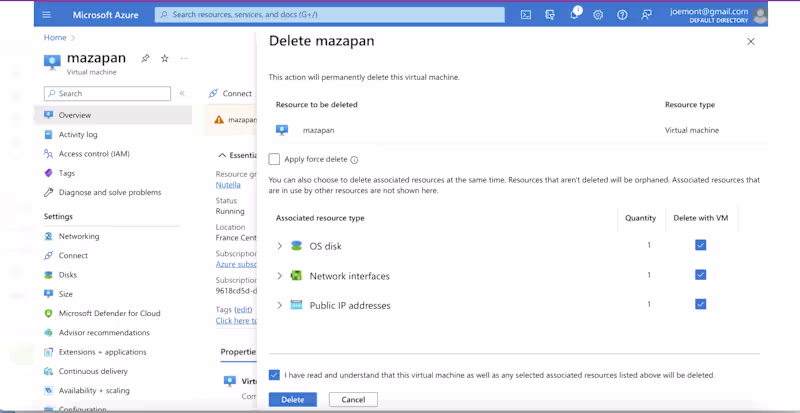The width and height of the screenshot is (800, 413).
Task: Expand the Network interfaces row
Action: [279, 276]
